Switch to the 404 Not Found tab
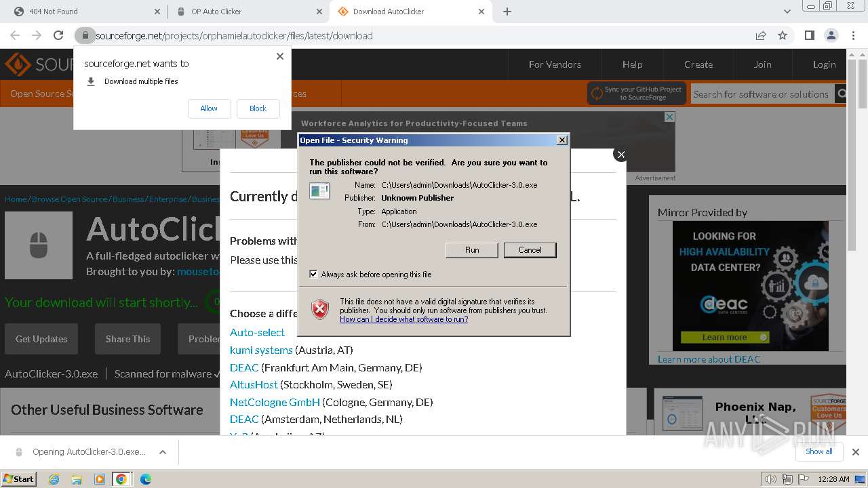The width and height of the screenshot is (868, 488). click(x=86, y=12)
